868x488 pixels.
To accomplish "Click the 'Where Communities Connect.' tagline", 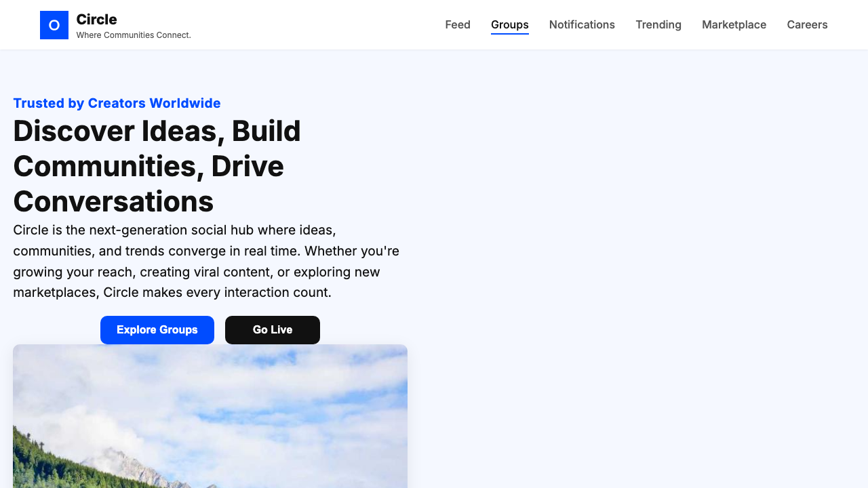I will pyautogui.click(x=134, y=35).
